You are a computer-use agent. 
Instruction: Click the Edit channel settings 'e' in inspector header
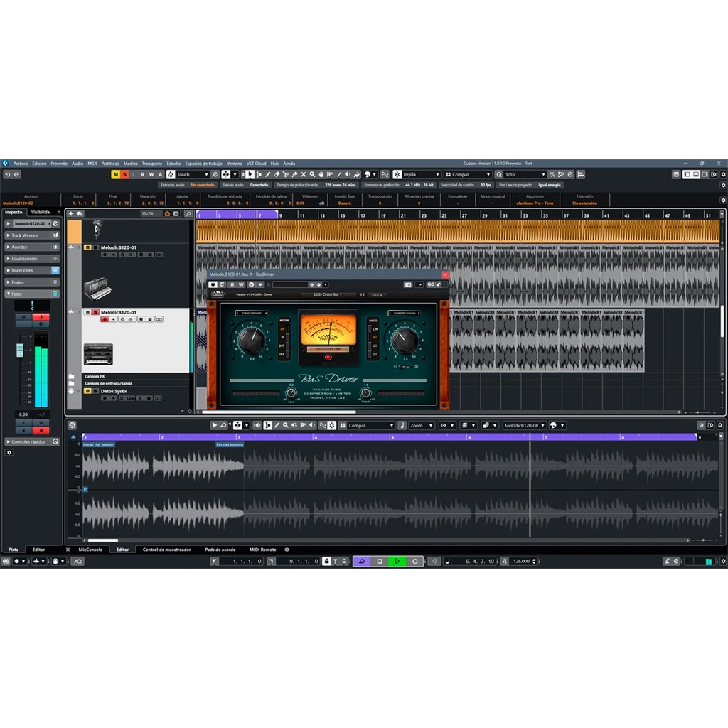pos(55,223)
